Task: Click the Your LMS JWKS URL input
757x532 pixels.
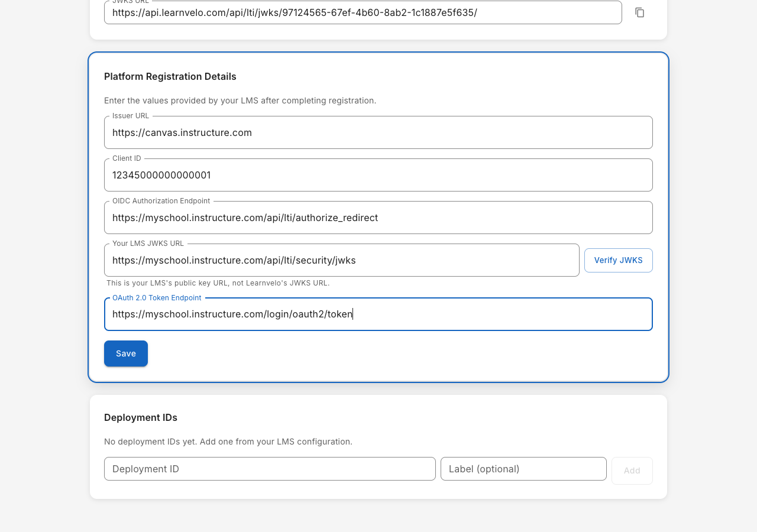Action: (341, 261)
